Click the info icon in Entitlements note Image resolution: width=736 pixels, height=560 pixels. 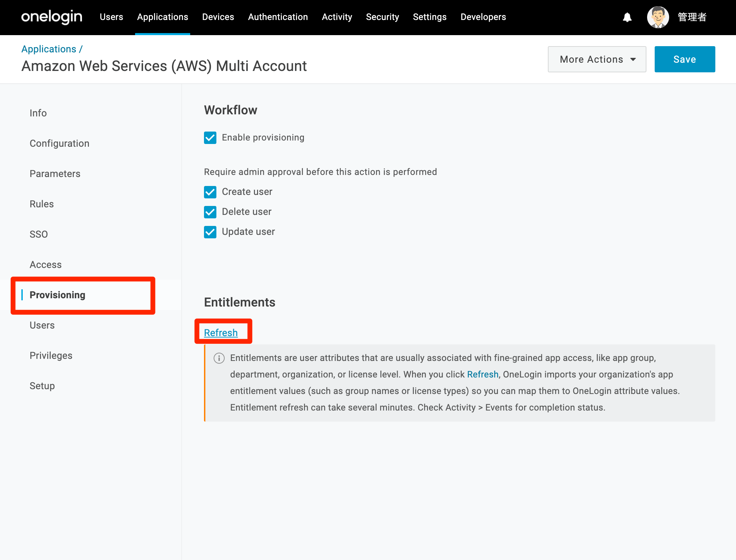219,358
